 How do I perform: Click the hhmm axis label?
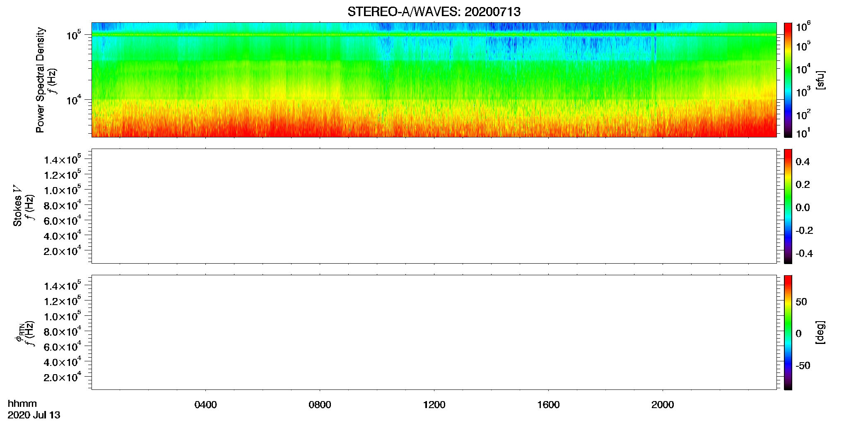coord(22,404)
